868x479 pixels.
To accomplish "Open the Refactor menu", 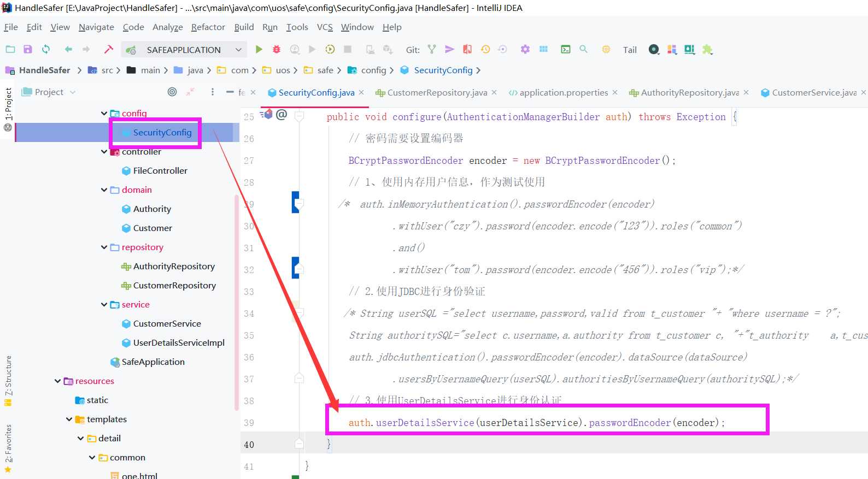I will [x=208, y=27].
